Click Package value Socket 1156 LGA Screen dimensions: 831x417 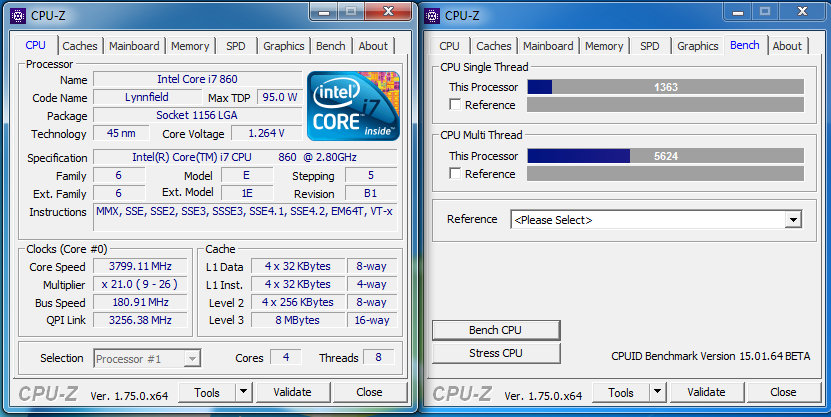(197, 115)
